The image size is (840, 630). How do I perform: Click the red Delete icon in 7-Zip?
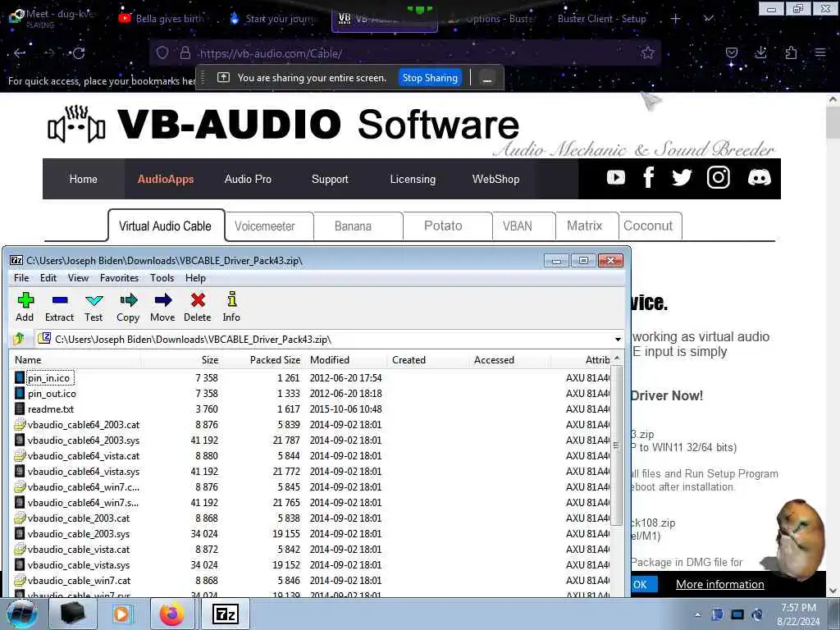198,307
